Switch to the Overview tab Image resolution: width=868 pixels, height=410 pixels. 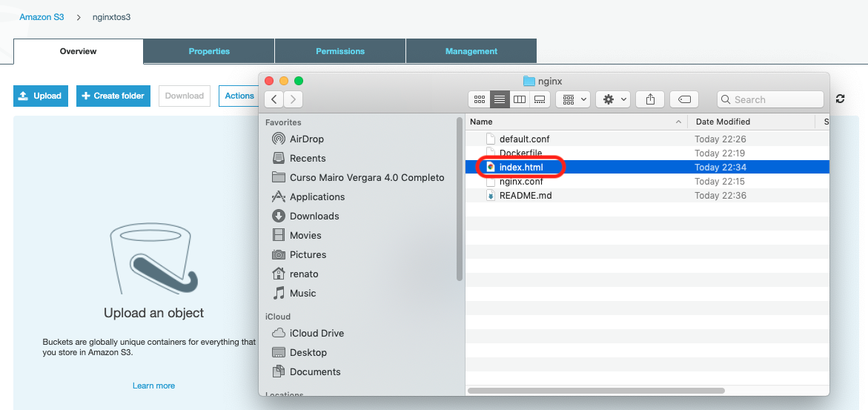[78, 51]
